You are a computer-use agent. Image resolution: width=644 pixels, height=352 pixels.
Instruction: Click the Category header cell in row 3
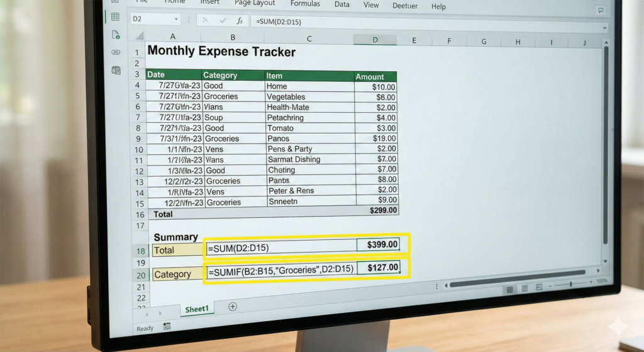233,75
